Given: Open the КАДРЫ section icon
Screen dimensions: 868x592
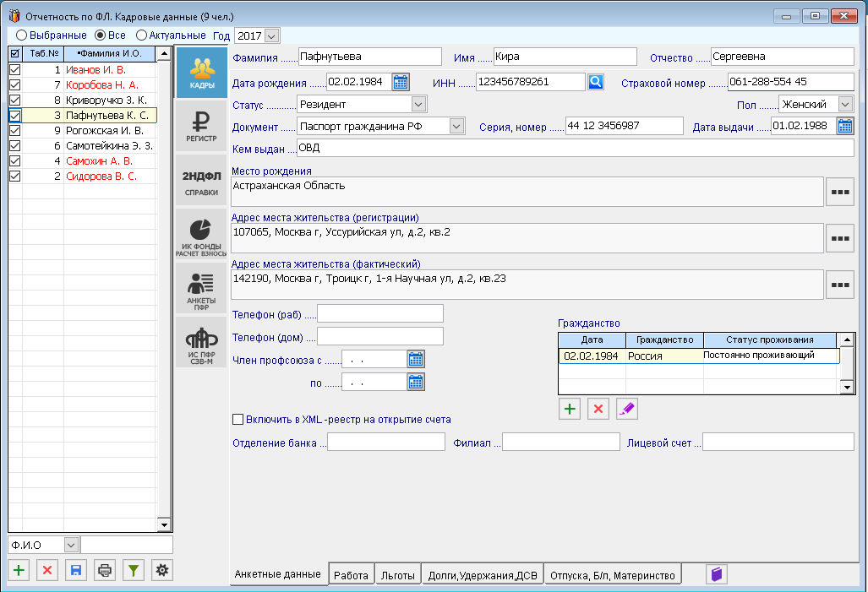Looking at the screenshot, I should tap(201, 73).
